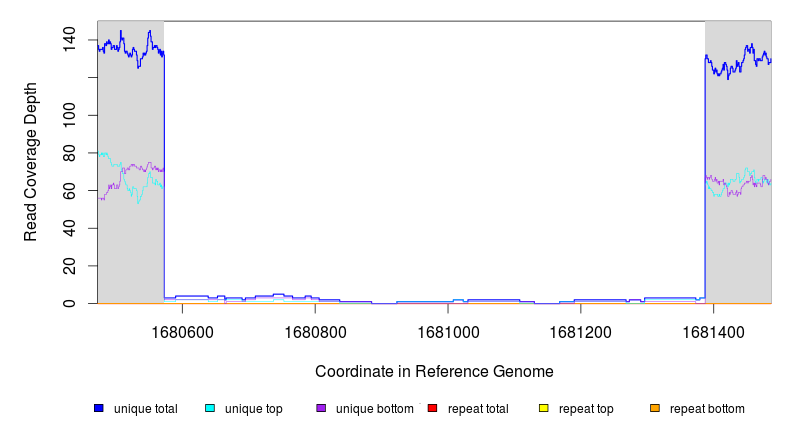Click the cyan unique top legend swatch
The image size is (792, 432).
tap(210, 409)
